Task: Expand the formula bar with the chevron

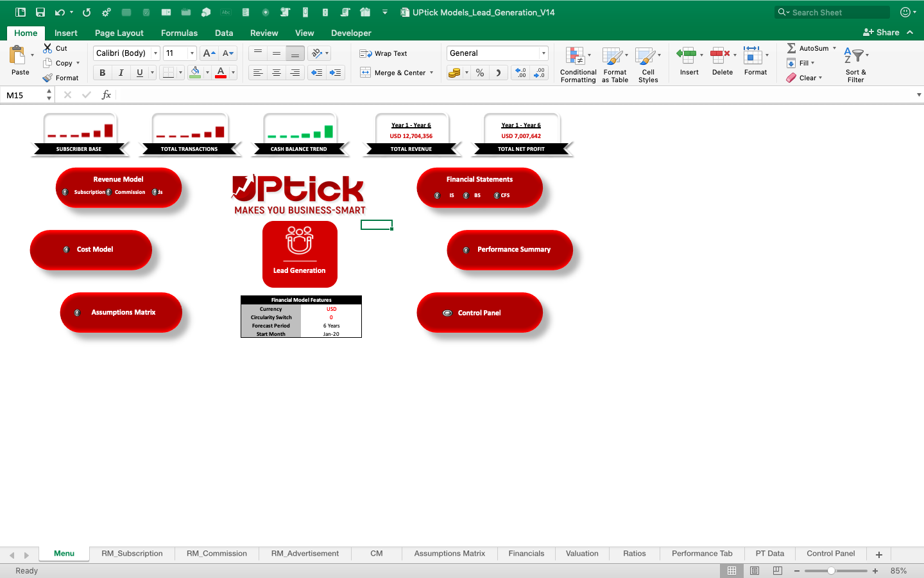Action: [919, 95]
